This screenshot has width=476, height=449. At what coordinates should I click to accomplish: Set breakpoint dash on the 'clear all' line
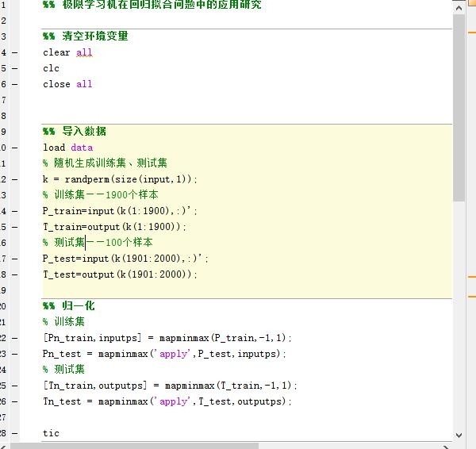[14, 52]
